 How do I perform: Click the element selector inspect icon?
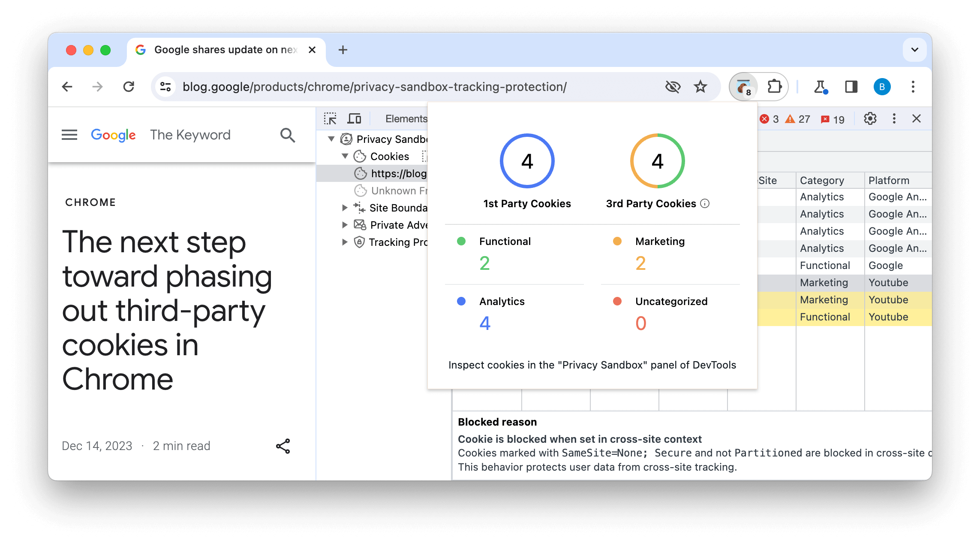(330, 118)
